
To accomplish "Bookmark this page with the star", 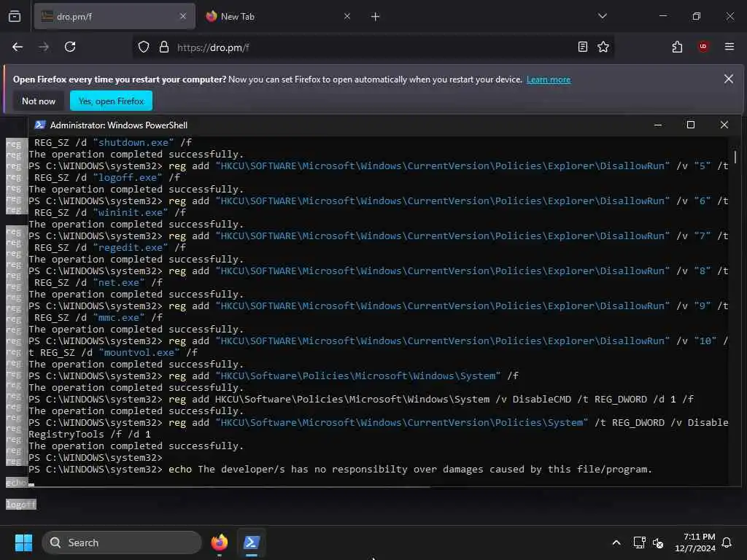I will pyautogui.click(x=603, y=47).
